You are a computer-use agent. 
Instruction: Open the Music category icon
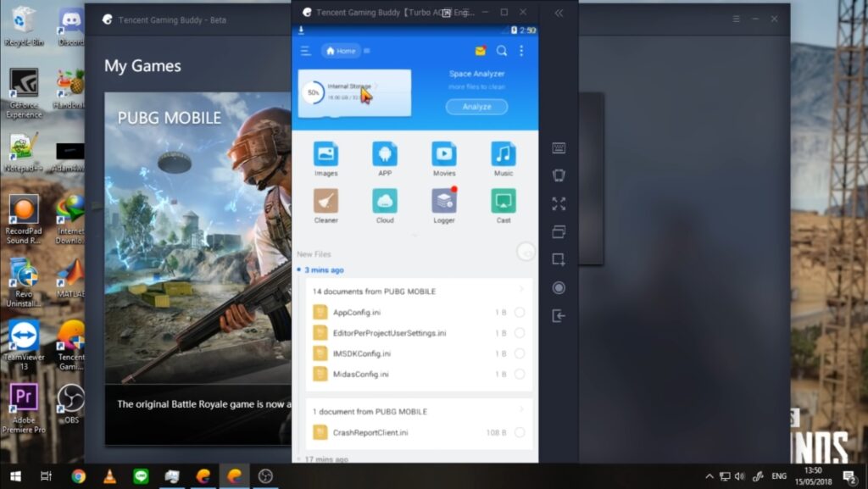click(x=504, y=154)
